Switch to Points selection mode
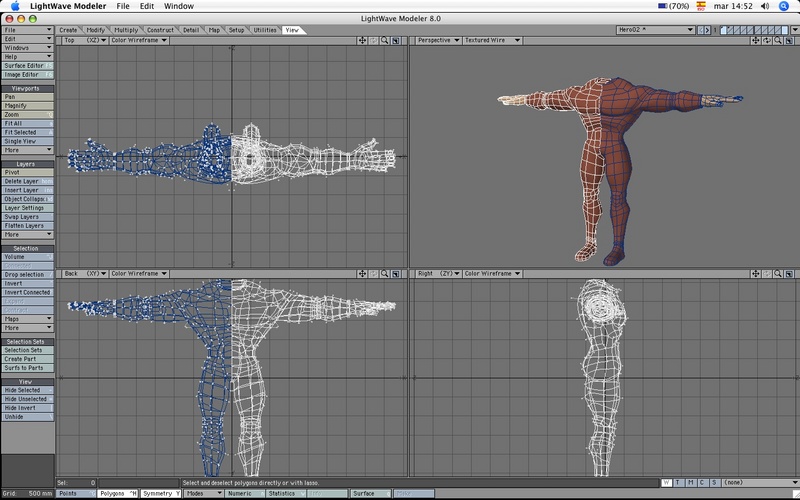This screenshot has height=500, width=800. (75, 493)
